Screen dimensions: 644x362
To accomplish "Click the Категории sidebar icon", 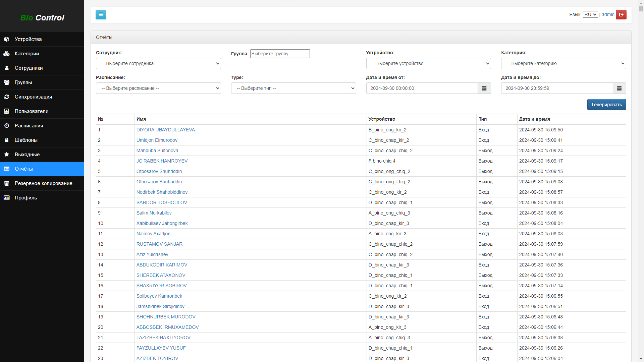I will (x=6, y=54).
